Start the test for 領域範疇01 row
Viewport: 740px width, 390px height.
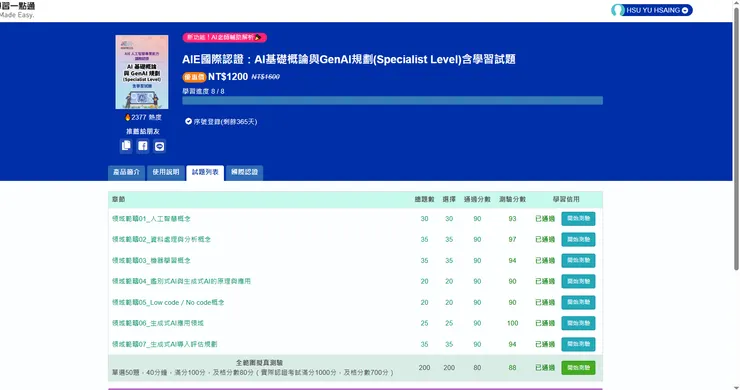click(x=578, y=219)
